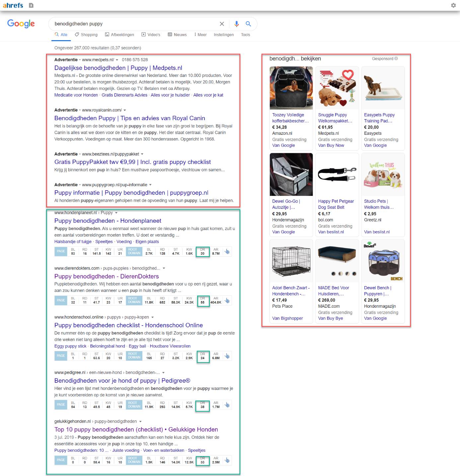Expand dropdown arrow next to dierendokters.com URL
Viewport: 460px width, 476px height.
click(x=164, y=268)
